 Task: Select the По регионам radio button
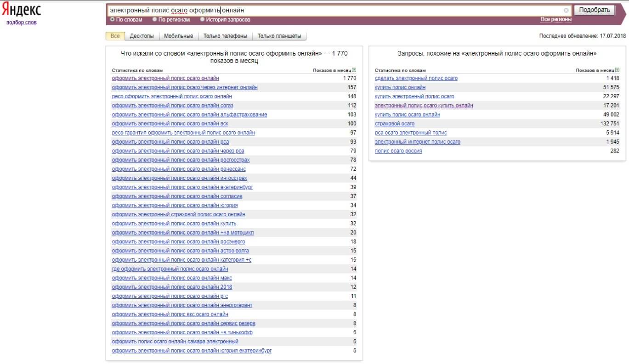155,20
